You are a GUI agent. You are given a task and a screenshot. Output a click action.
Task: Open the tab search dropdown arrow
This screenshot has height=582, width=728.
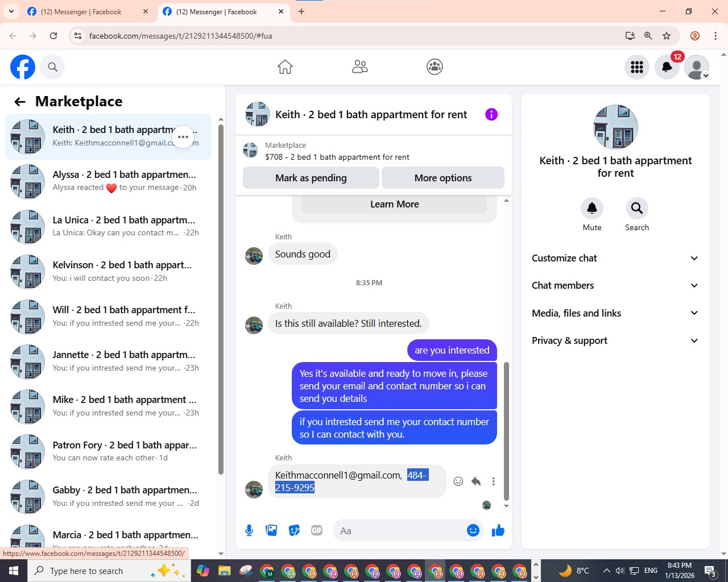coord(11,11)
